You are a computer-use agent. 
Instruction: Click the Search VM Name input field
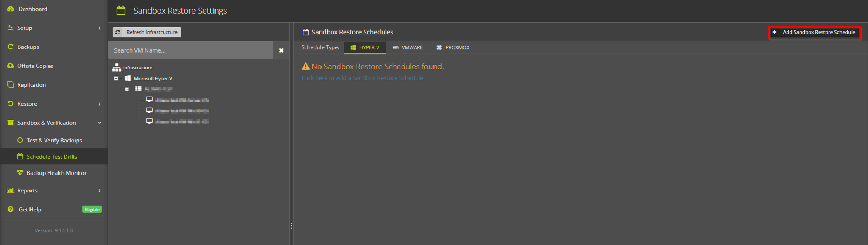(x=191, y=50)
